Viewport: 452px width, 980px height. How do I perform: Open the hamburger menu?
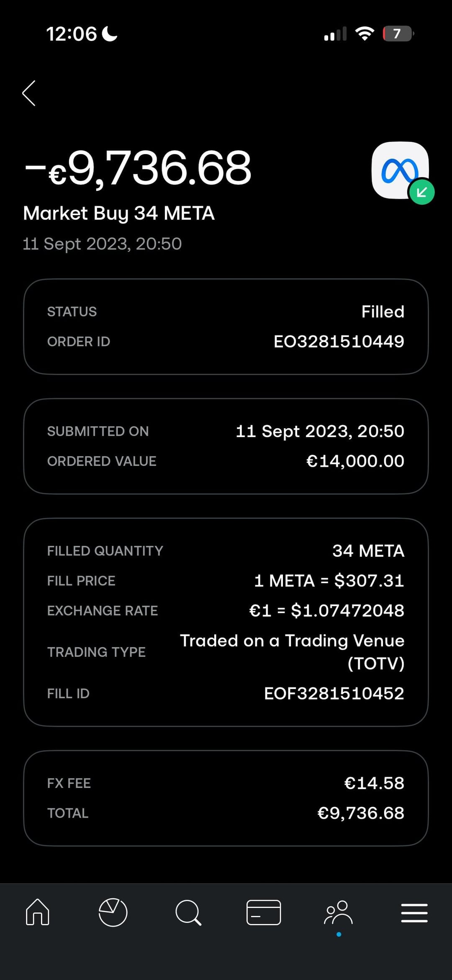point(414,913)
